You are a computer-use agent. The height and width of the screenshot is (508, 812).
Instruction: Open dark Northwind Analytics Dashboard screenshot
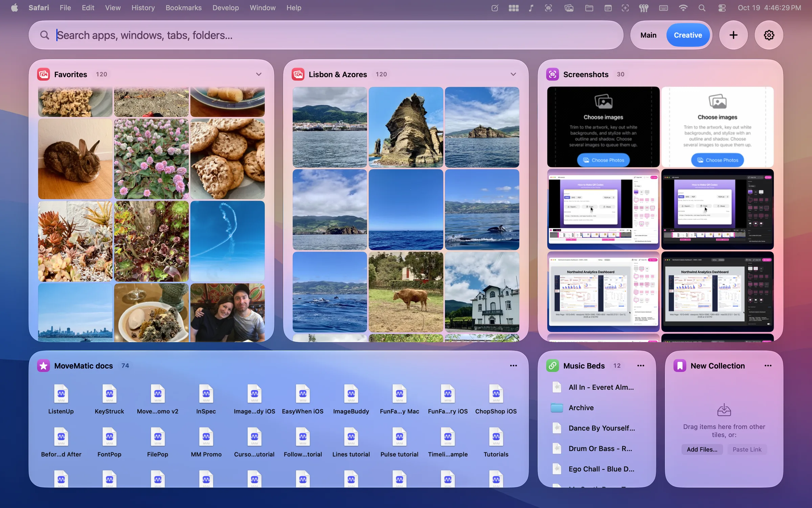[717, 292]
